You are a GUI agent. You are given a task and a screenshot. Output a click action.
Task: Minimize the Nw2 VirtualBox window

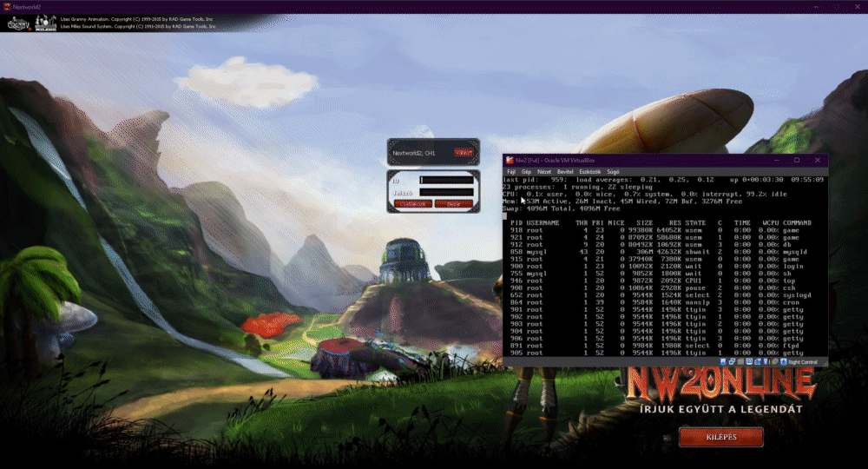(777, 160)
